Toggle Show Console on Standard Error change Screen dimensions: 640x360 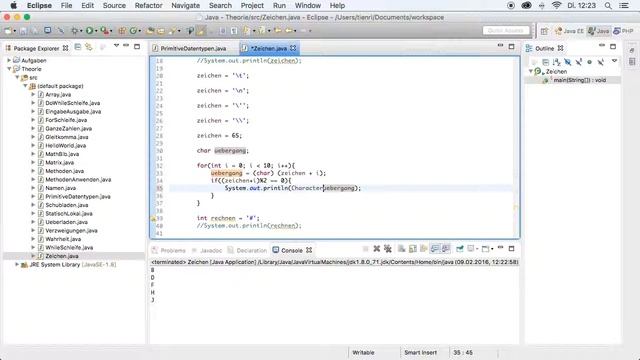(x=446, y=249)
